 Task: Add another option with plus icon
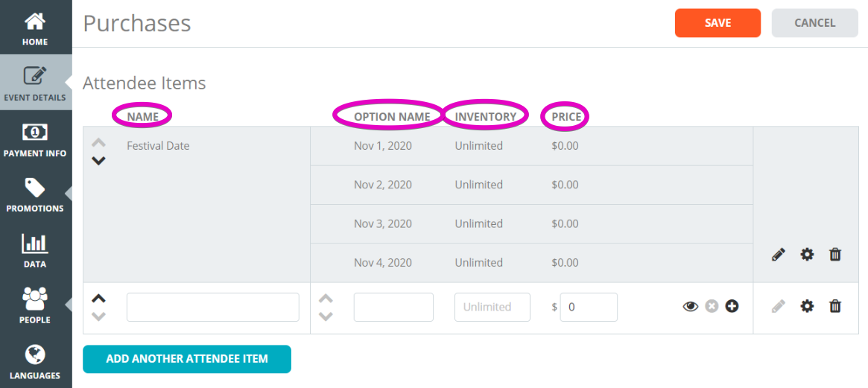(x=732, y=306)
